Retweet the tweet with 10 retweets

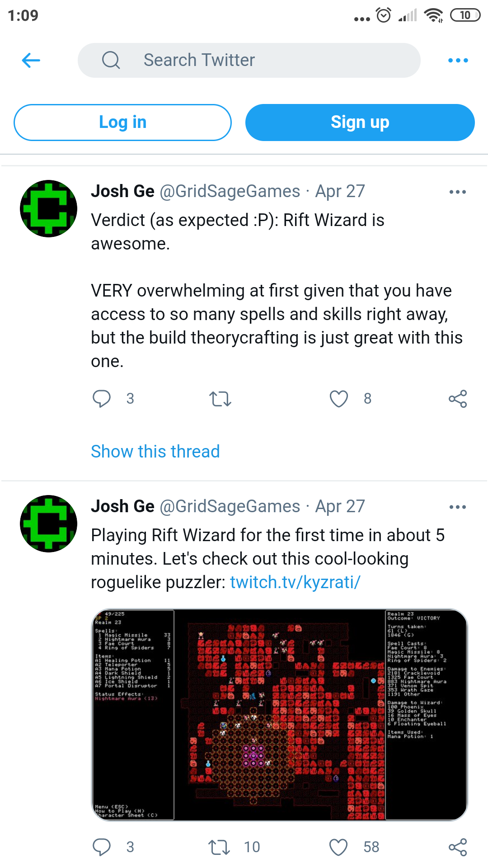pyautogui.click(x=220, y=847)
